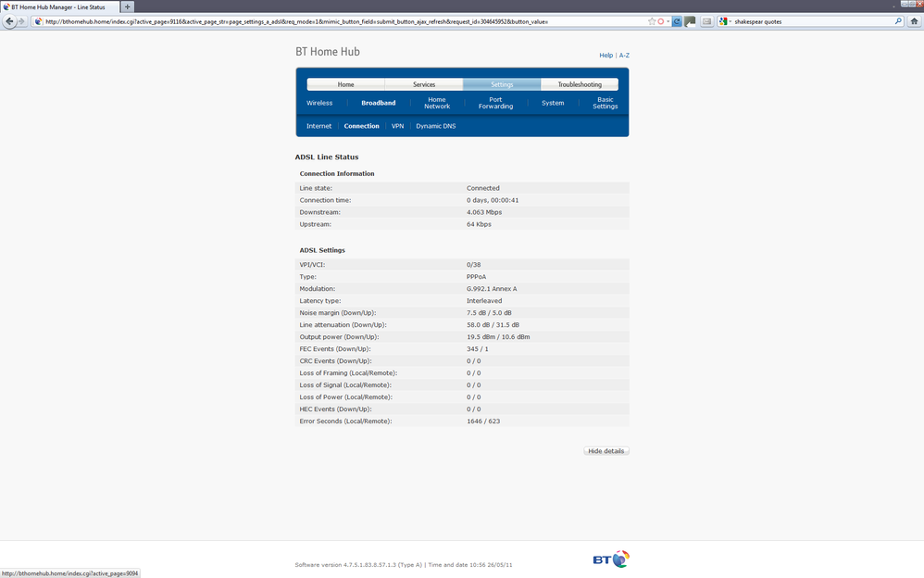Open the Services tab
Viewport: 924px width, 578px height.
coord(424,84)
